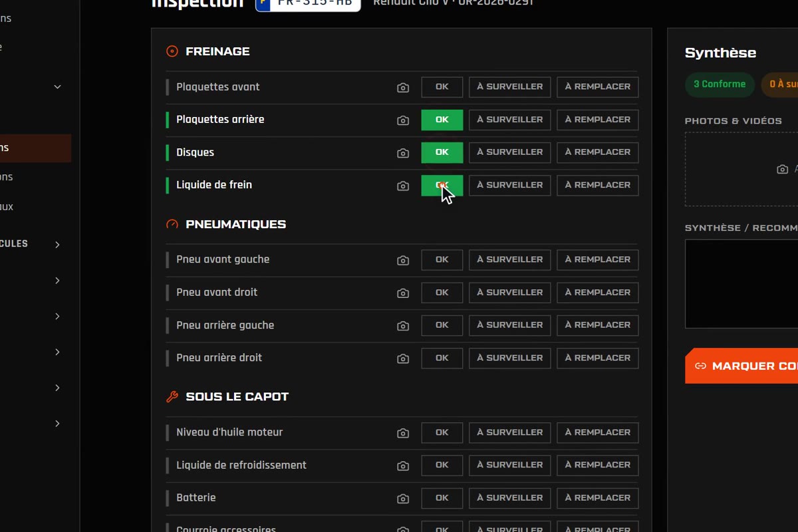The width and height of the screenshot is (798, 532).
Task: Click the Marquer complet orange button
Action: tap(741, 366)
